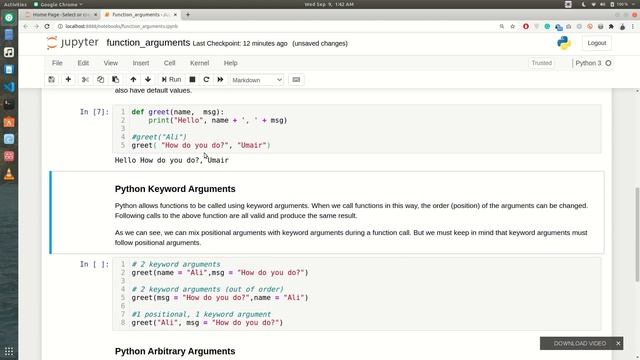Click the Jupyter logo
Screen dimensions: 640x360
tap(73, 42)
